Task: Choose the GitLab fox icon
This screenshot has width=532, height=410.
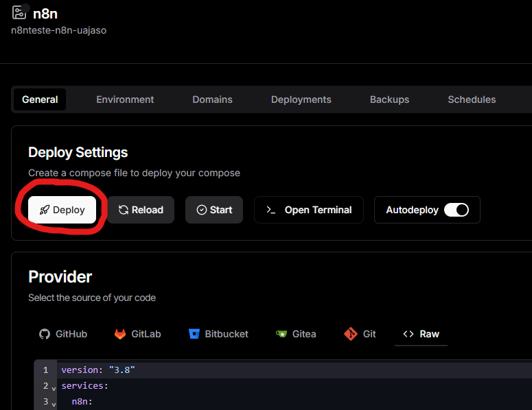Action: click(x=120, y=334)
